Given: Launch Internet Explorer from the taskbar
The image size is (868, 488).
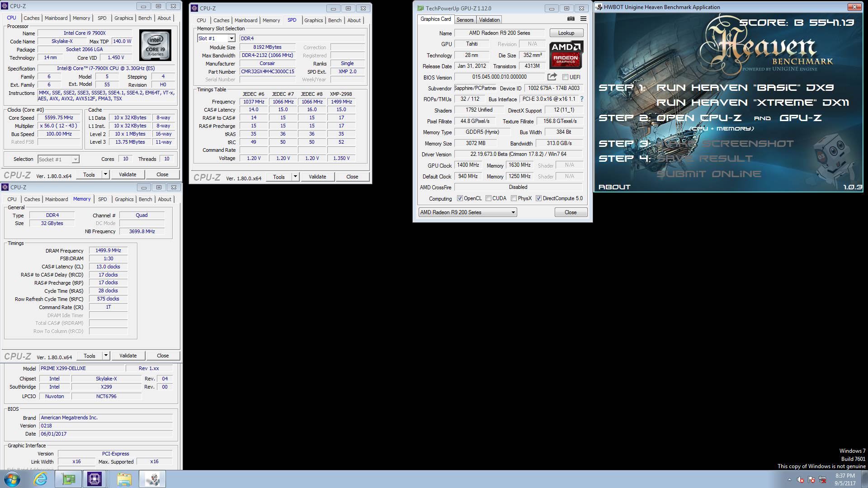Looking at the screenshot, I should [41, 479].
